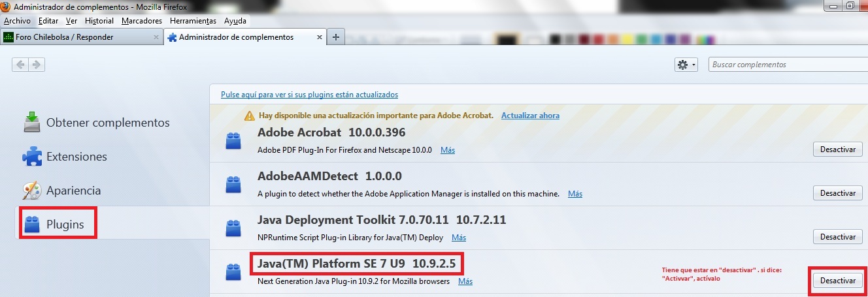The height and width of the screenshot is (297, 868).
Task: Go forward with the right arrow button
Action: 37,65
